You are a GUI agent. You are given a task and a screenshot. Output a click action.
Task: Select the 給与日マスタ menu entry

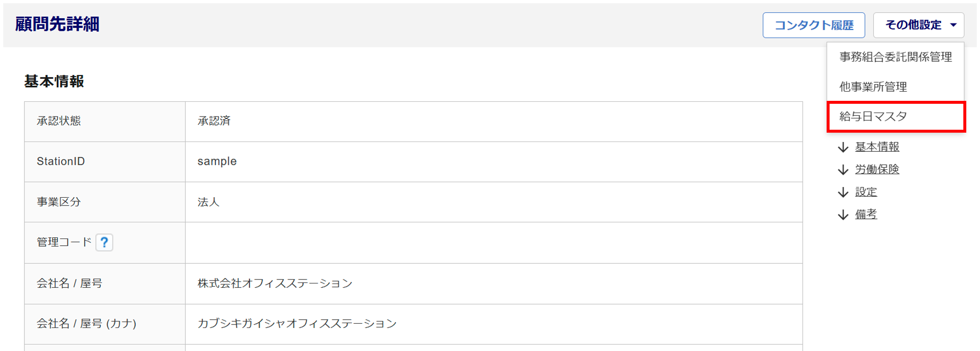coord(873,117)
